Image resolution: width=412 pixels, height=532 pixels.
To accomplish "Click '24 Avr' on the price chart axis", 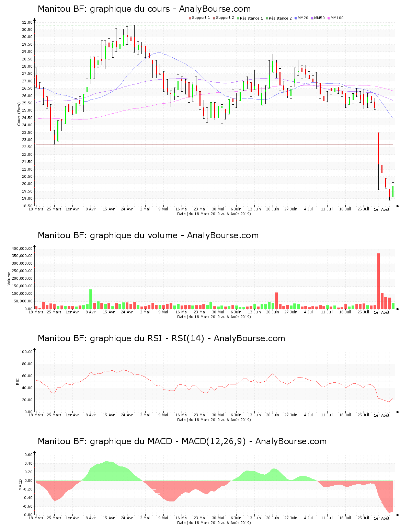I will coord(127,209).
